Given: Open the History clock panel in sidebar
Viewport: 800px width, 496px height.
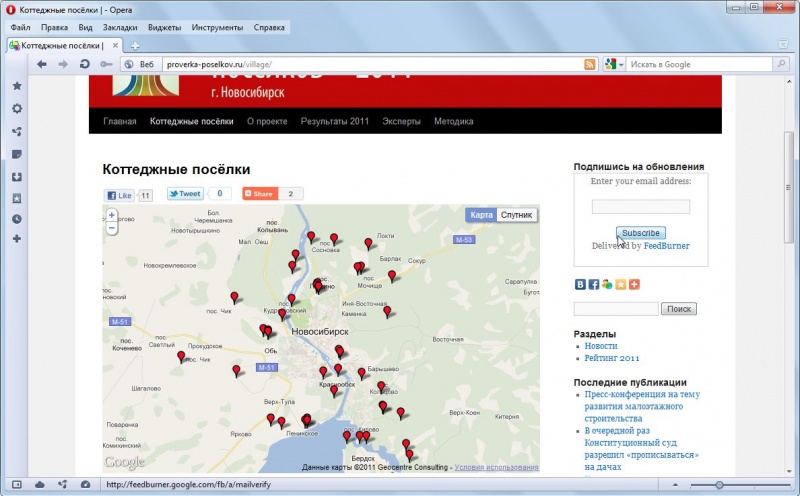Looking at the screenshot, I should tap(17, 218).
